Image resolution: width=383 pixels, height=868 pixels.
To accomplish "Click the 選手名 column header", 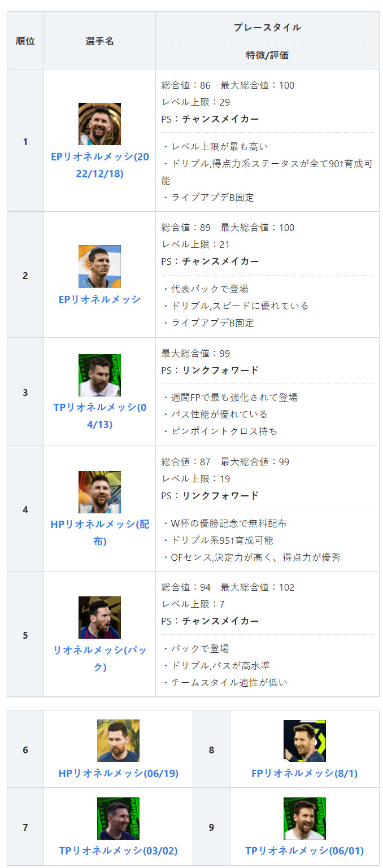I will click(99, 41).
